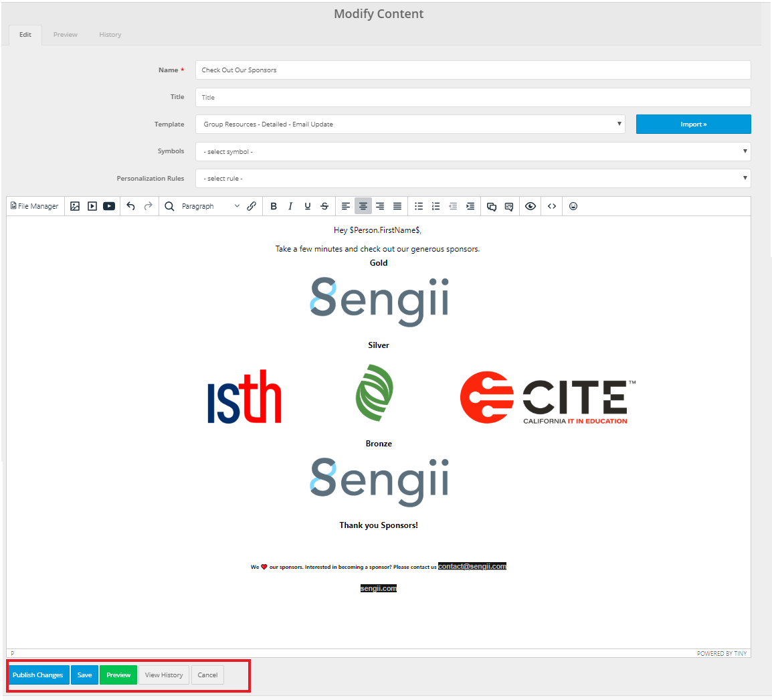Redo the last edit
The height and width of the screenshot is (700, 772).
pos(148,206)
